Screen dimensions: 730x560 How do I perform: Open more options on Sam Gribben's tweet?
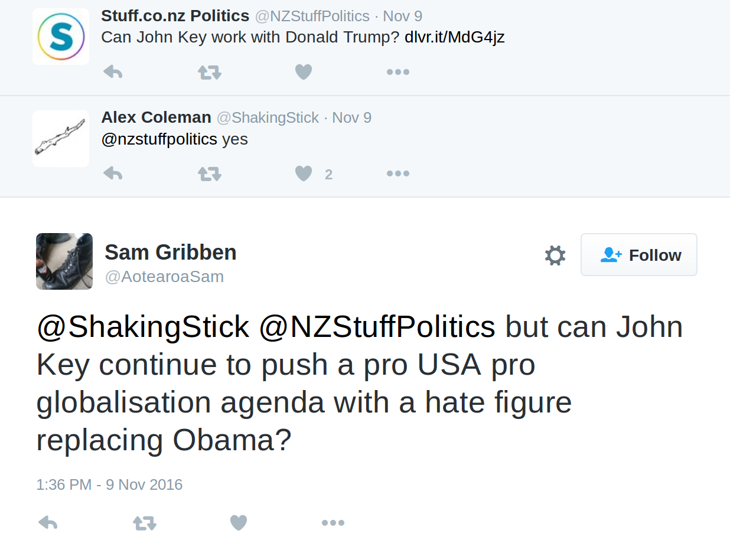point(333,522)
